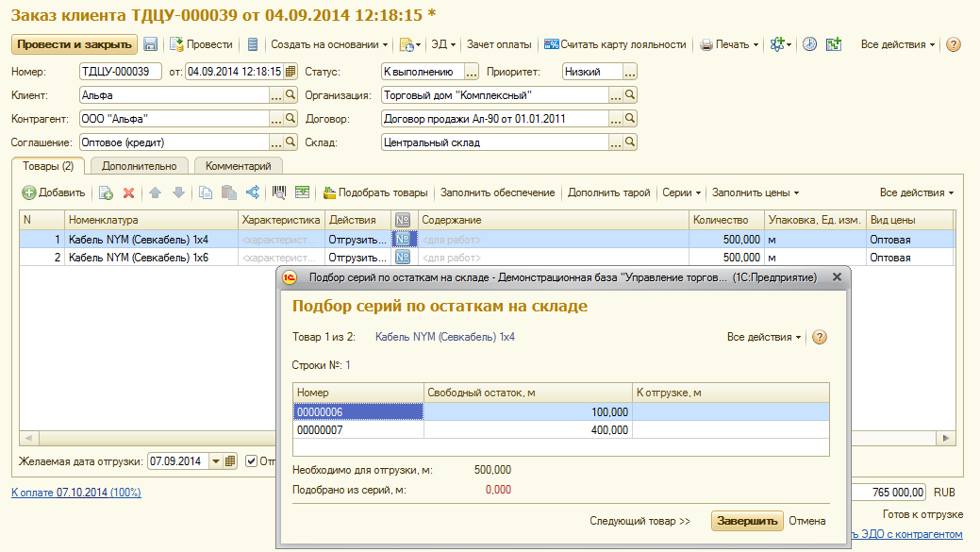Click magnifier icon next to Клиент field
The width and height of the screenshot is (980, 552).
click(291, 95)
